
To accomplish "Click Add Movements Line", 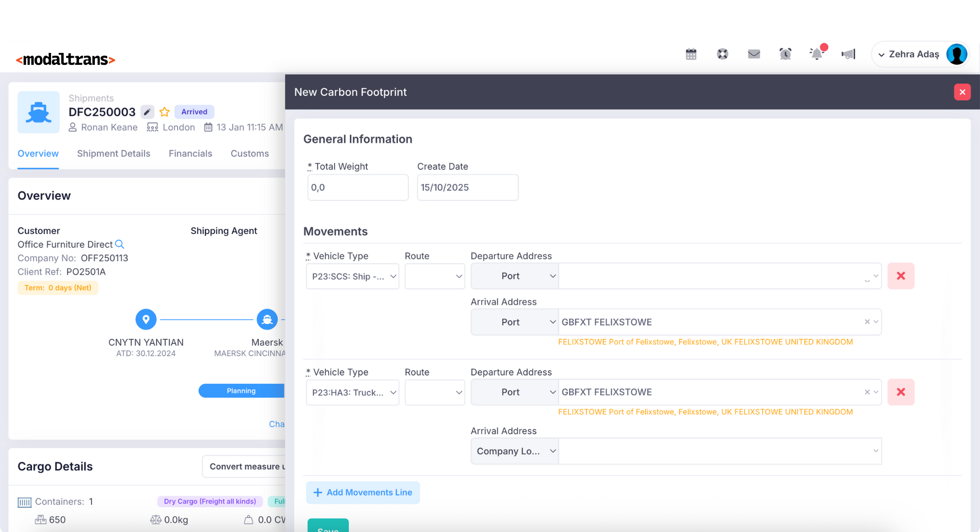I will tap(363, 492).
